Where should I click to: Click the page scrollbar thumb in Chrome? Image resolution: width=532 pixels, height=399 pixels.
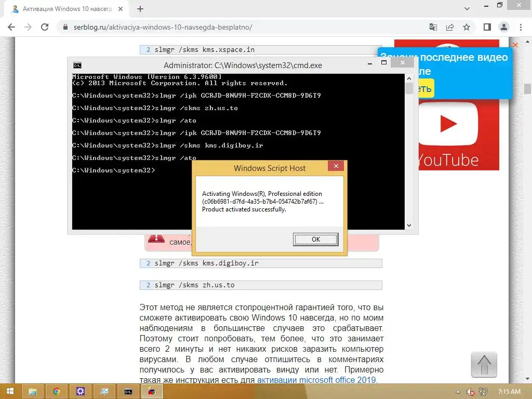pyautogui.click(x=527, y=88)
